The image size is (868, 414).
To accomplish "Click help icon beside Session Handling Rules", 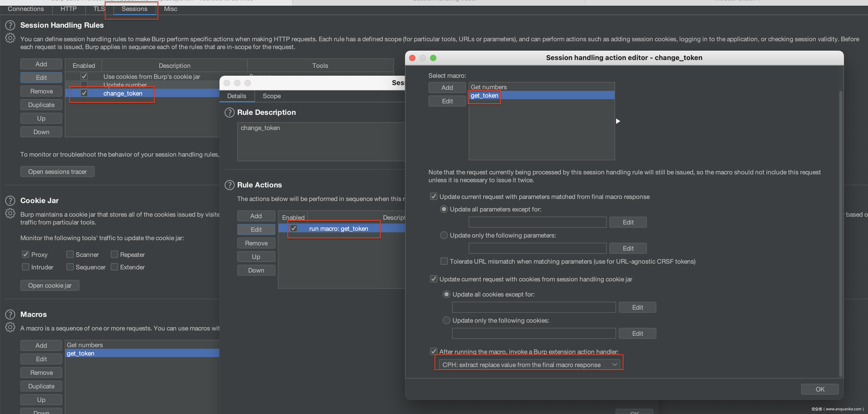I will [x=10, y=25].
